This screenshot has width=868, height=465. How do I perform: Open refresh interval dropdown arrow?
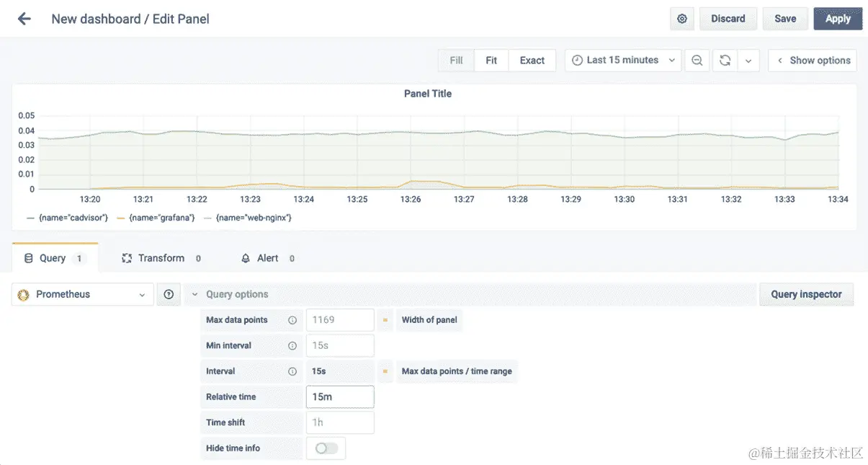click(x=748, y=61)
